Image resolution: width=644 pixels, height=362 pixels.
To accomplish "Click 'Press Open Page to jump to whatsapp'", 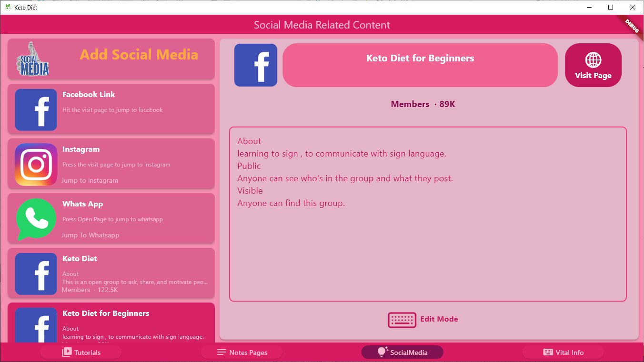I will (112, 219).
